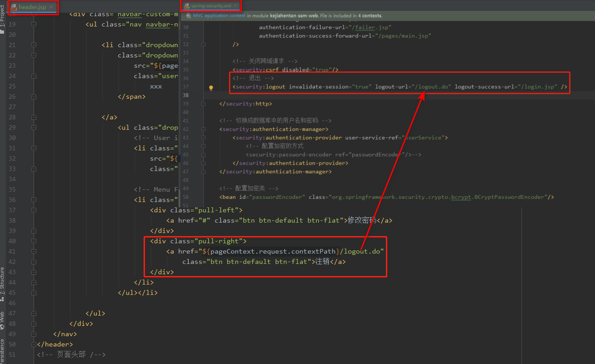Collapse the fold at line 31 in header.jsp
This screenshot has width=595, height=364.
click(34, 148)
